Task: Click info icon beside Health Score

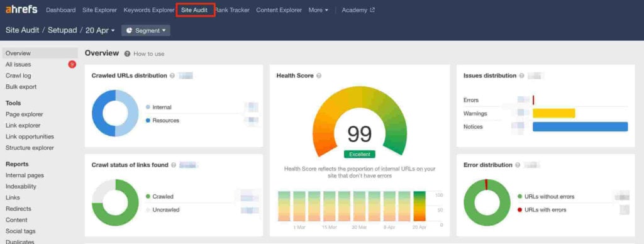Action: pos(319,75)
